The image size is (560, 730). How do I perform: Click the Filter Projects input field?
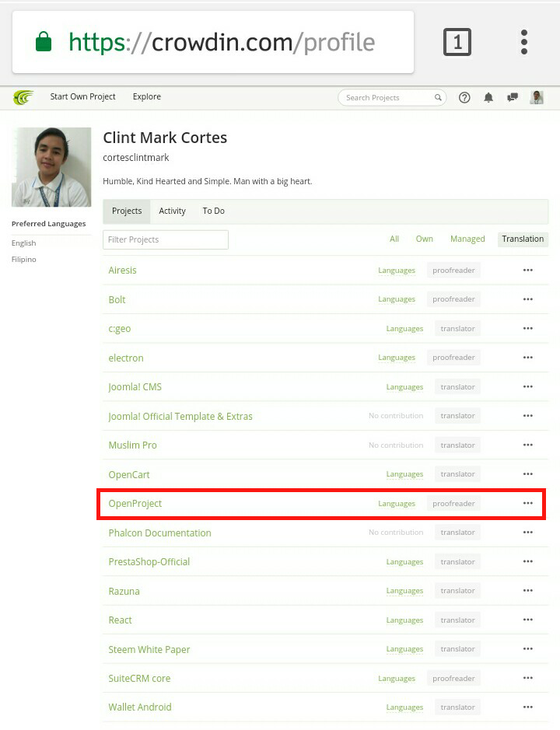click(x=166, y=239)
